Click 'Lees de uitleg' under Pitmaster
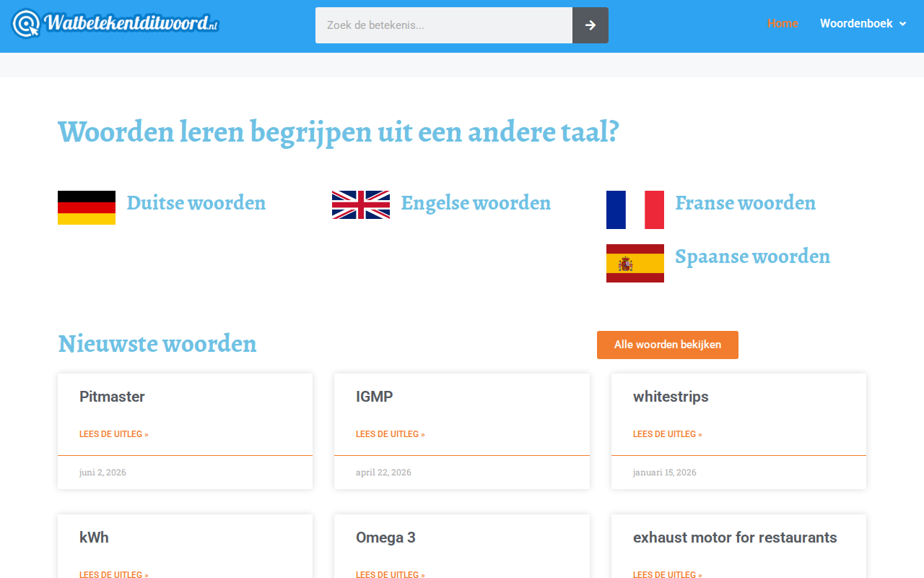924x578 pixels. coord(114,434)
